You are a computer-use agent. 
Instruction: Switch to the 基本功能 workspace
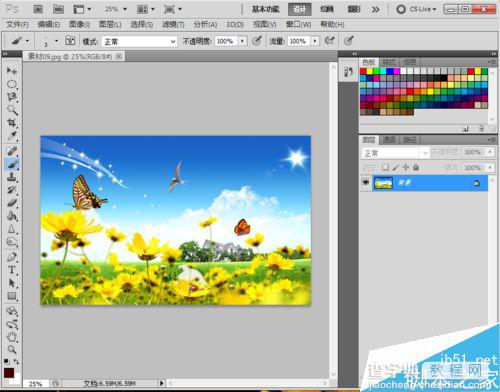(265, 9)
